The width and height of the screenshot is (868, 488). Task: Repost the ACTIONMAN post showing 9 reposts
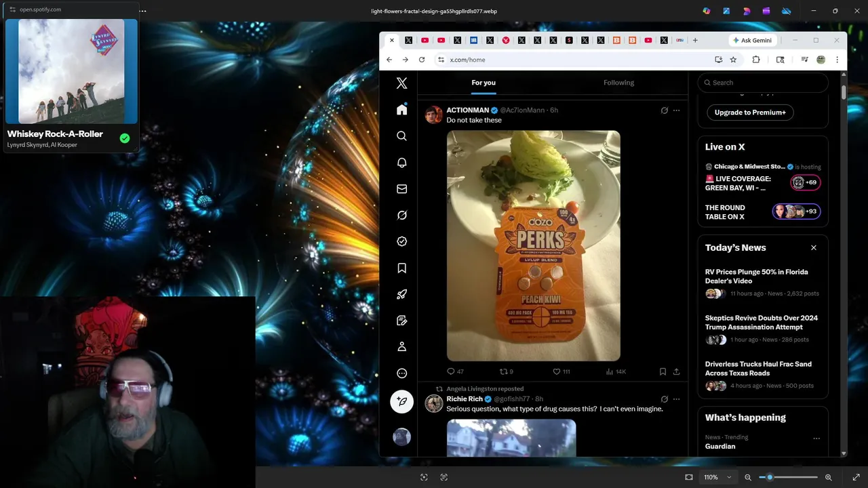(x=507, y=371)
